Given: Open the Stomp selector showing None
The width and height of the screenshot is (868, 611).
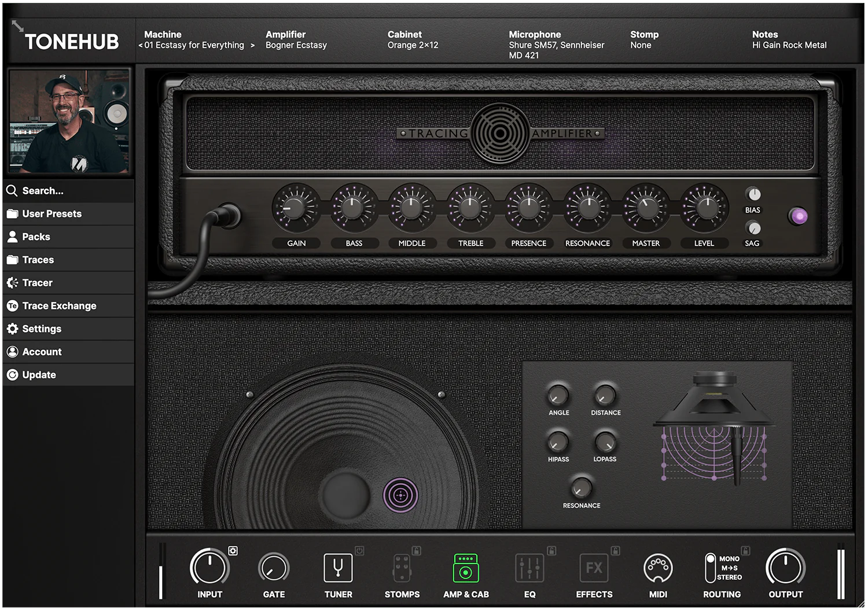Looking at the screenshot, I should tap(644, 40).
